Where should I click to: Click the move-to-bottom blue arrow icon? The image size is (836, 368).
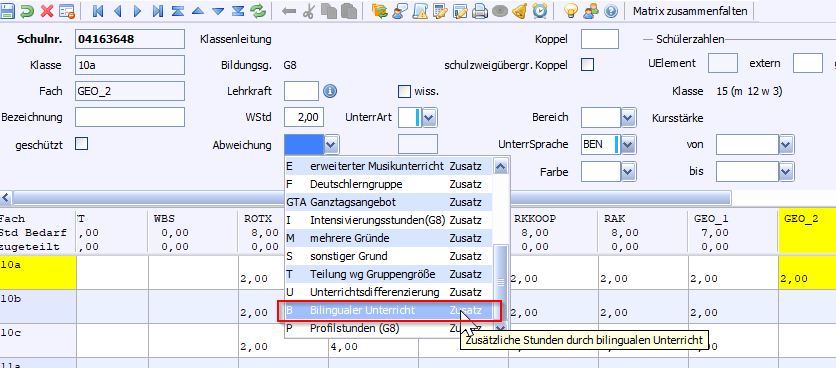tap(238, 11)
